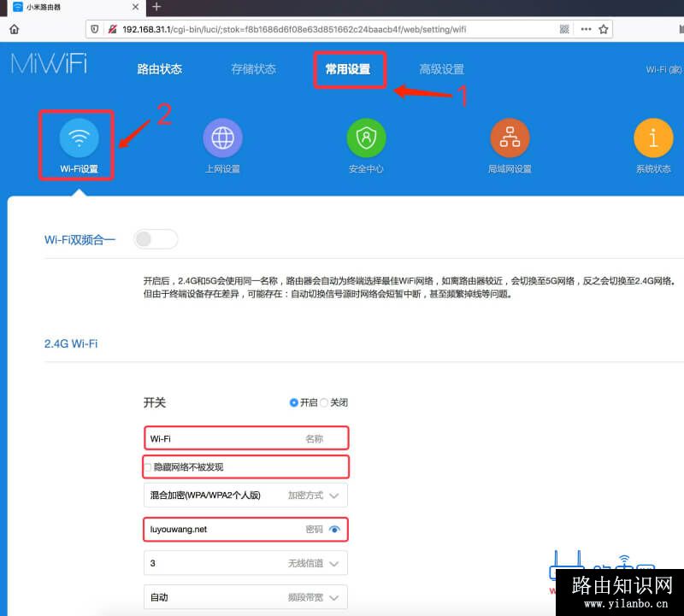Image resolution: width=684 pixels, height=616 pixels.
Task: Select 开启 radio for 2.4G Wi-Fi
Action: click(x=293, y=402)
